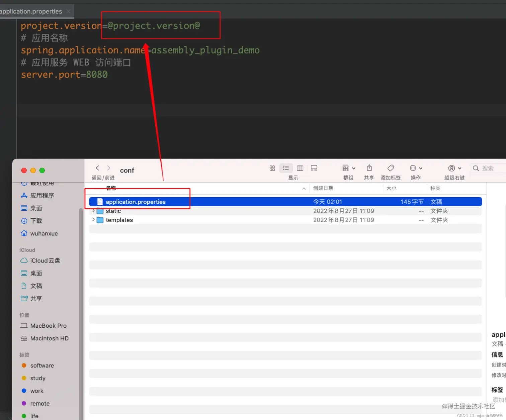Click the 145 字节 size cell
Image resolution: width=506 pixels, height=420 pixels.
click(x=412, y=202)
